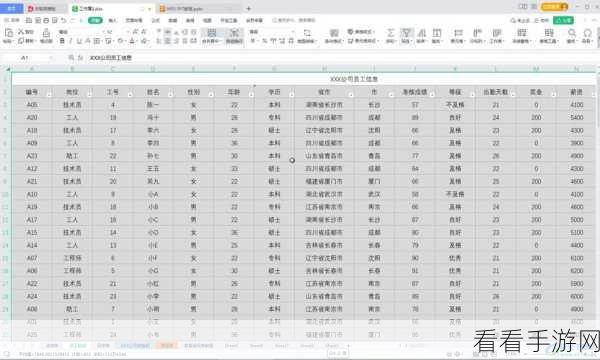Click the insert function fx icon
600x360 pixels.
80,58
